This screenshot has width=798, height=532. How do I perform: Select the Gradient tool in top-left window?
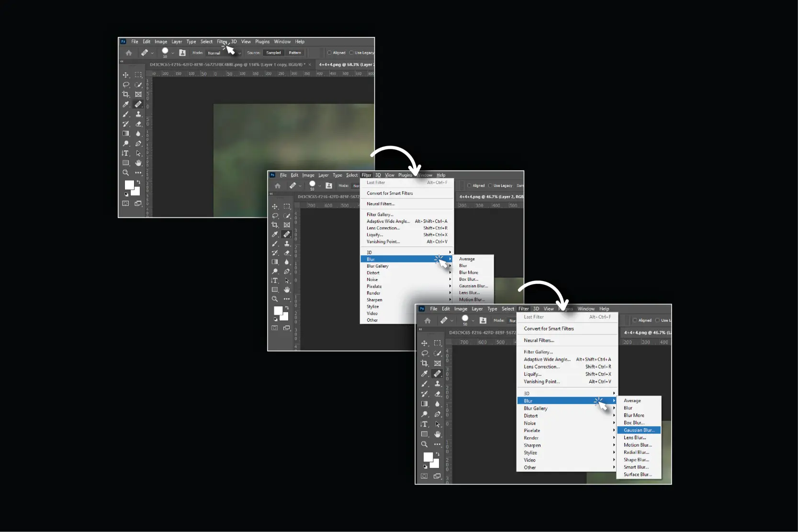pos(125,134)
